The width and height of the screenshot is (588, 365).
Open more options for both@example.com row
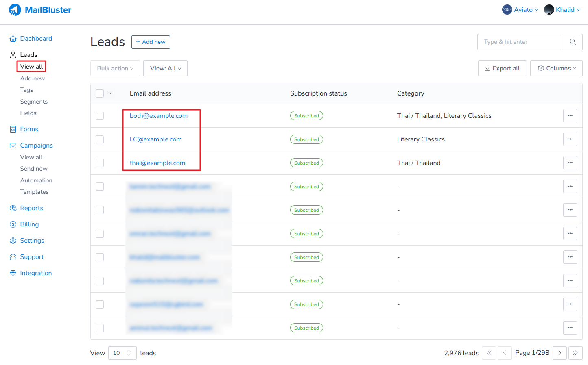click(570, 116)
